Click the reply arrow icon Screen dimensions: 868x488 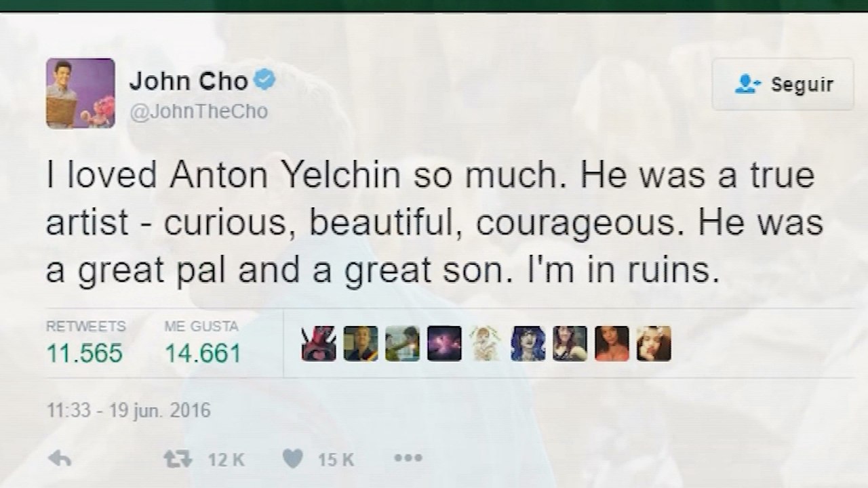[x=60, y=459]
